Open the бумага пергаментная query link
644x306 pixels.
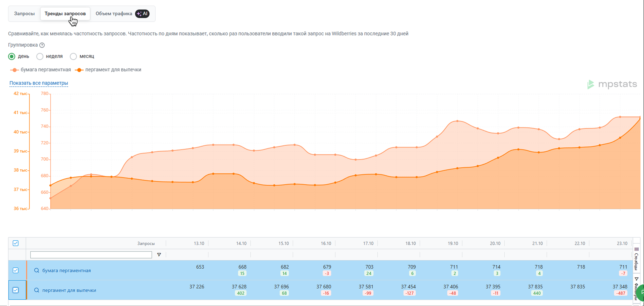(66, 271)
